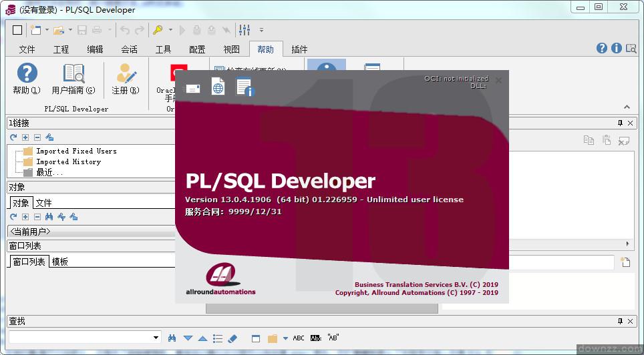Click the Commit padlock-style icon in toolbar
644x355 pixels.
click(x=196, y=30)
